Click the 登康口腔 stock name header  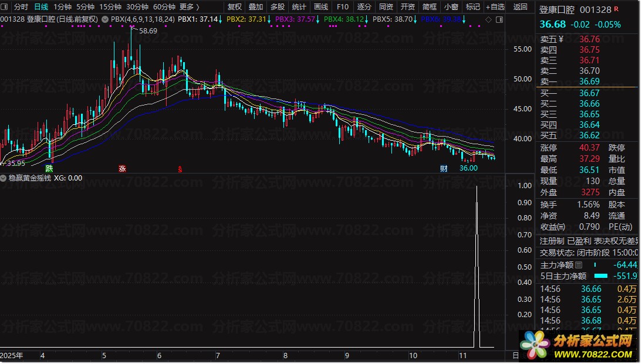tap(557, 9)
